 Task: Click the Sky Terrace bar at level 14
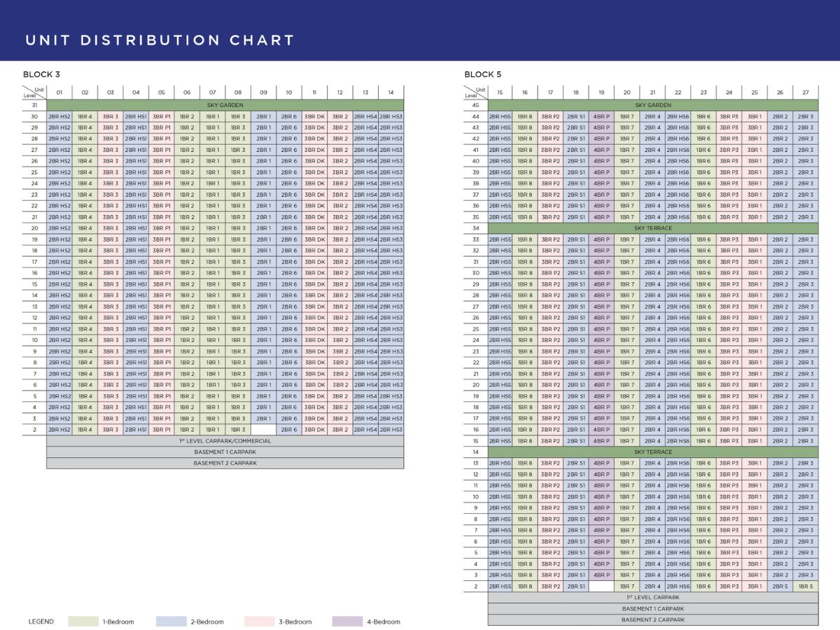click(653, 452)
